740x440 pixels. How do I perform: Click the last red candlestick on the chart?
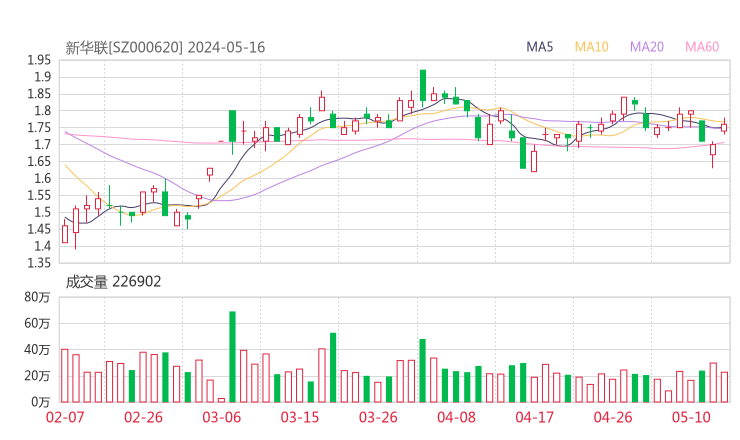724,127
